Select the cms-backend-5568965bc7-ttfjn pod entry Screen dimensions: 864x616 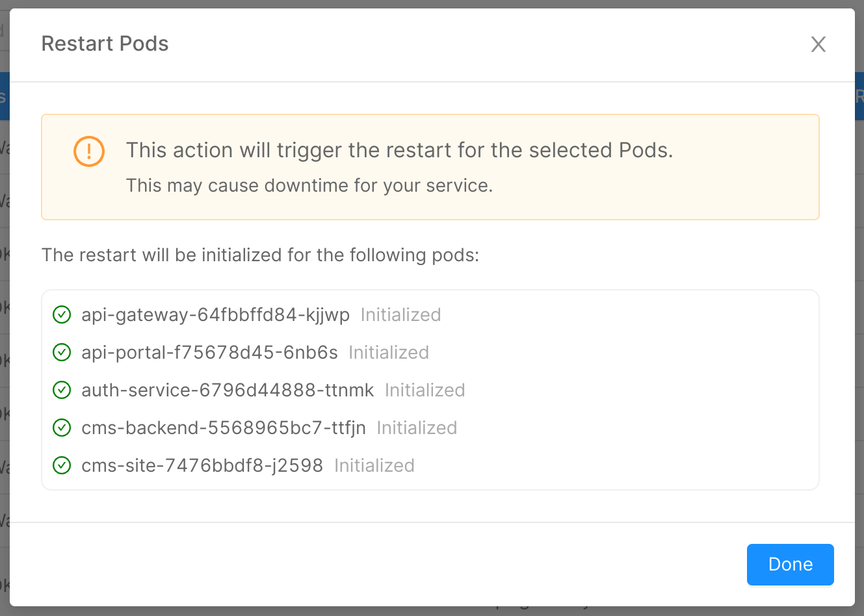tap(223, 428)
